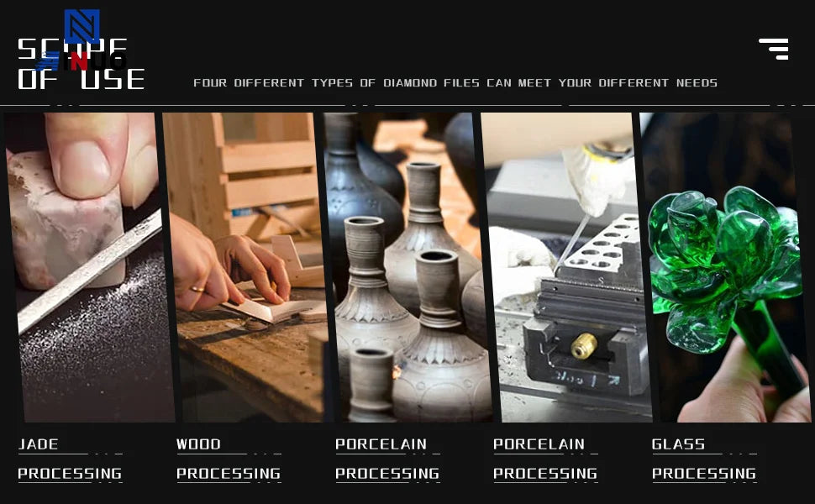Viewport: 815px width, 504px height.
Task: Click the diamond file in jade photo
Action: (89, 271)
